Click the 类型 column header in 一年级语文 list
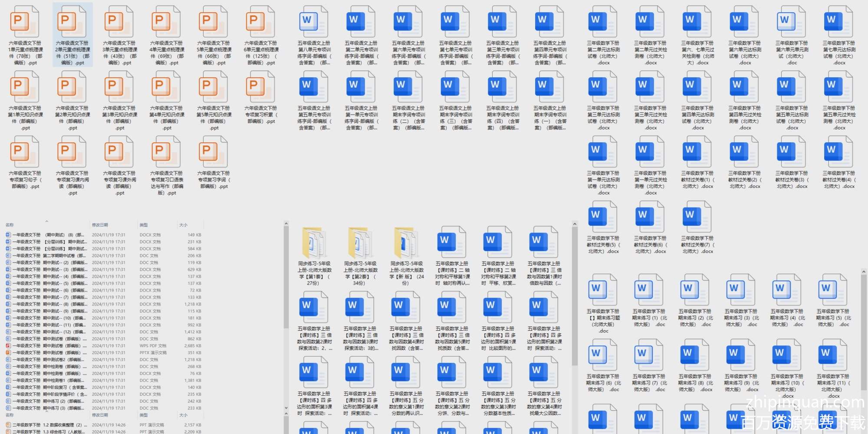This screenshot has height=434, width=868. 144,225
